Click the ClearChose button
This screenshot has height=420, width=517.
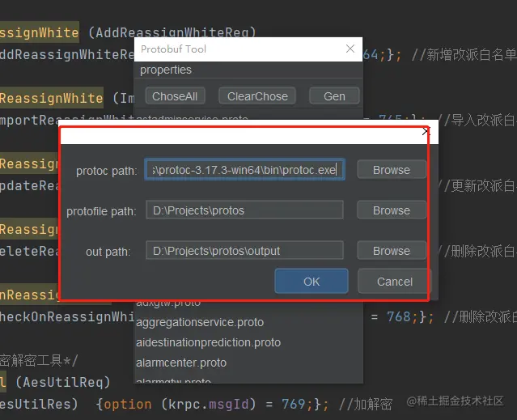click(257, 96)
